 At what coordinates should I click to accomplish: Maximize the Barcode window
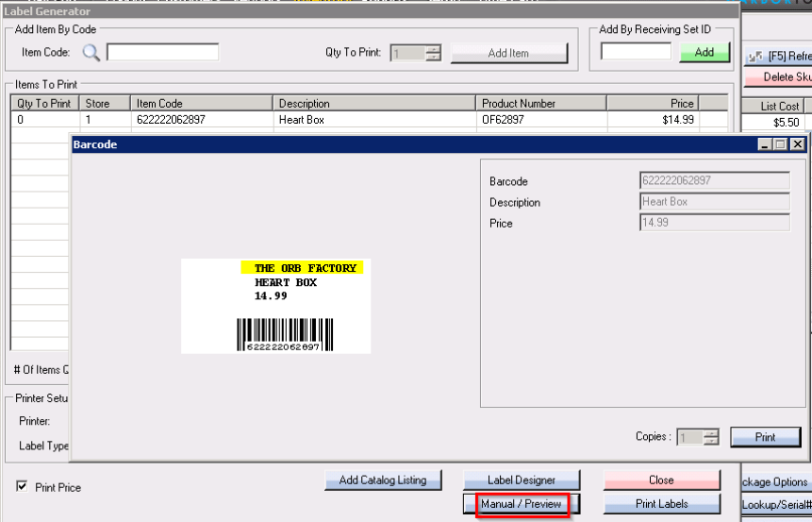tap(781, 144)
